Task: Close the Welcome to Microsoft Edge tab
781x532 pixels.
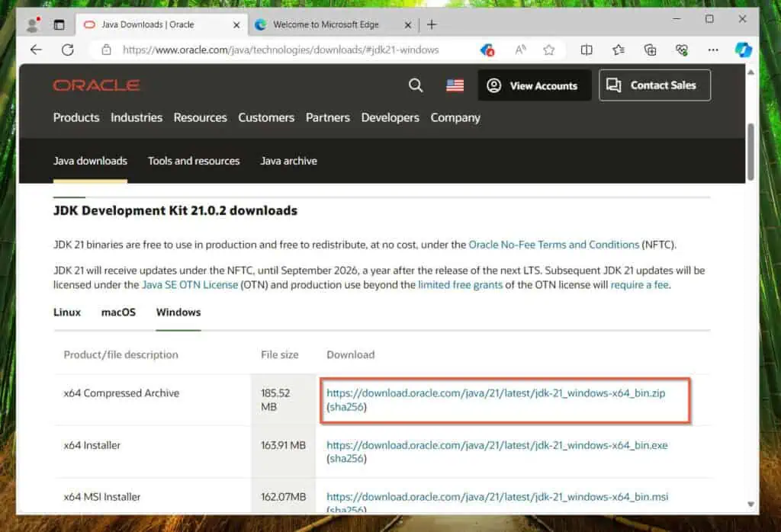Action: (408, 24)
